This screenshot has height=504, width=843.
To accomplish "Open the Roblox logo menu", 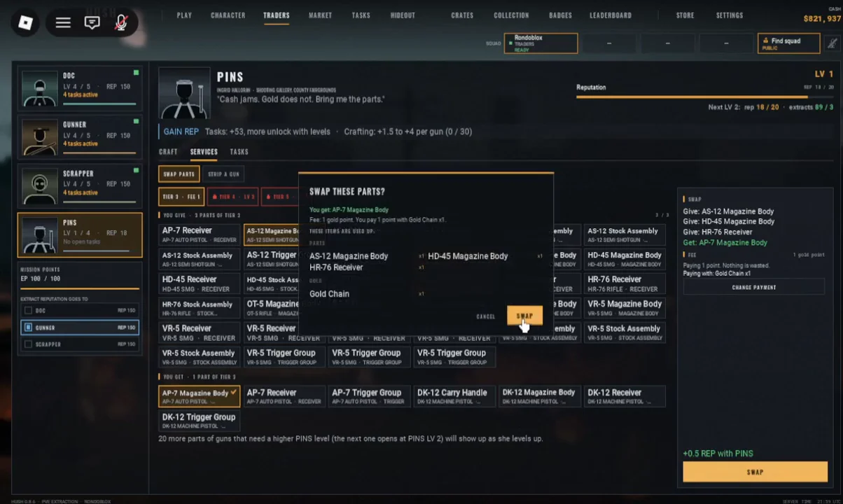I will tap(25, 22).
